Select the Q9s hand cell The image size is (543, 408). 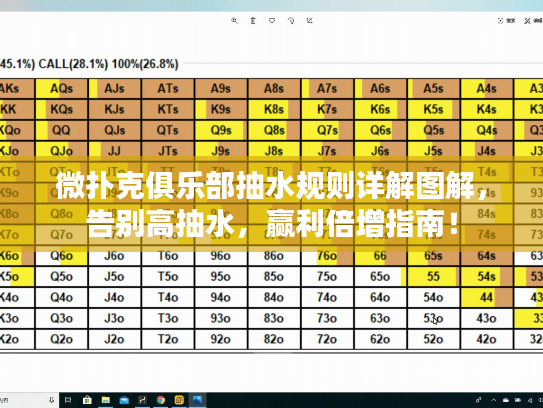pos(221,131)
